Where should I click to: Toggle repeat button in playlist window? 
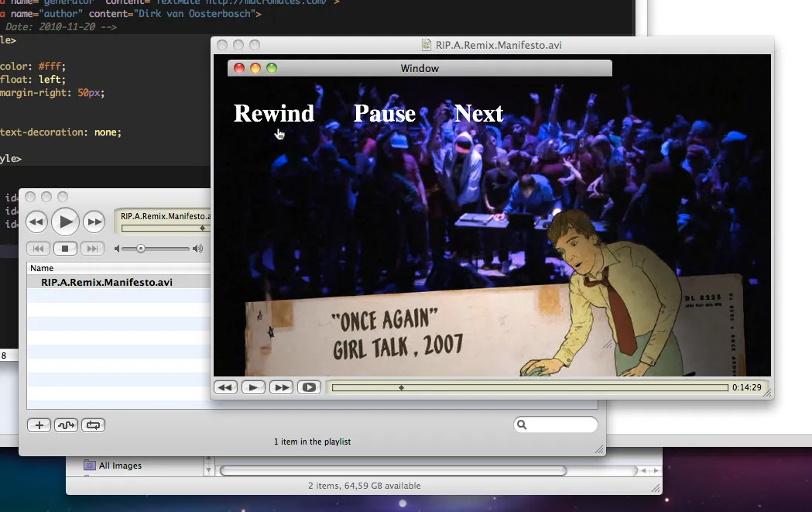coord(93,425)
